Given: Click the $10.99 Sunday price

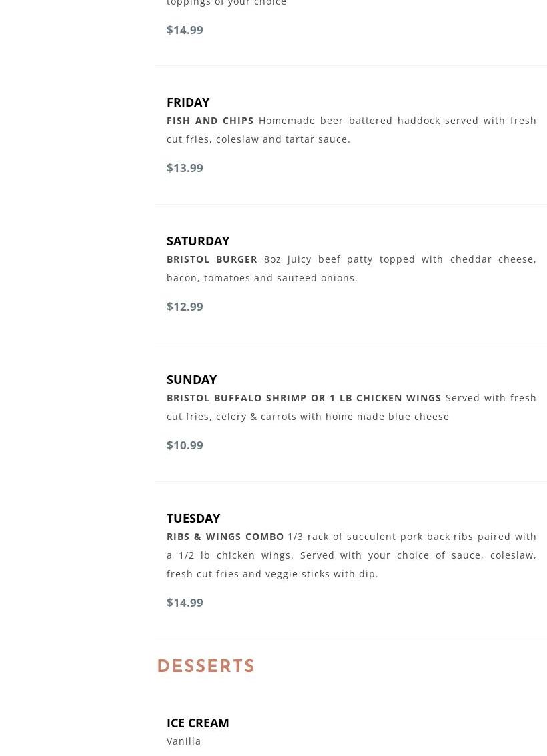Looking at the screenshot, I should coord(185,445).
